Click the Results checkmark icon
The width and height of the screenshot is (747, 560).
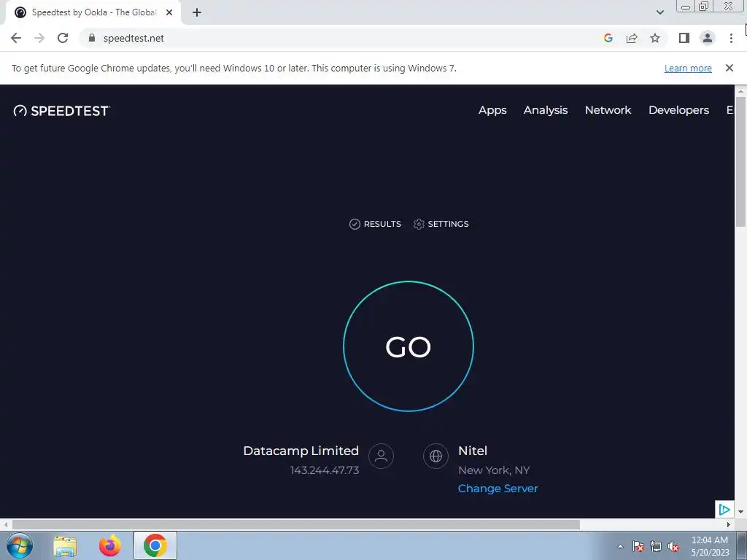point(355,225)
